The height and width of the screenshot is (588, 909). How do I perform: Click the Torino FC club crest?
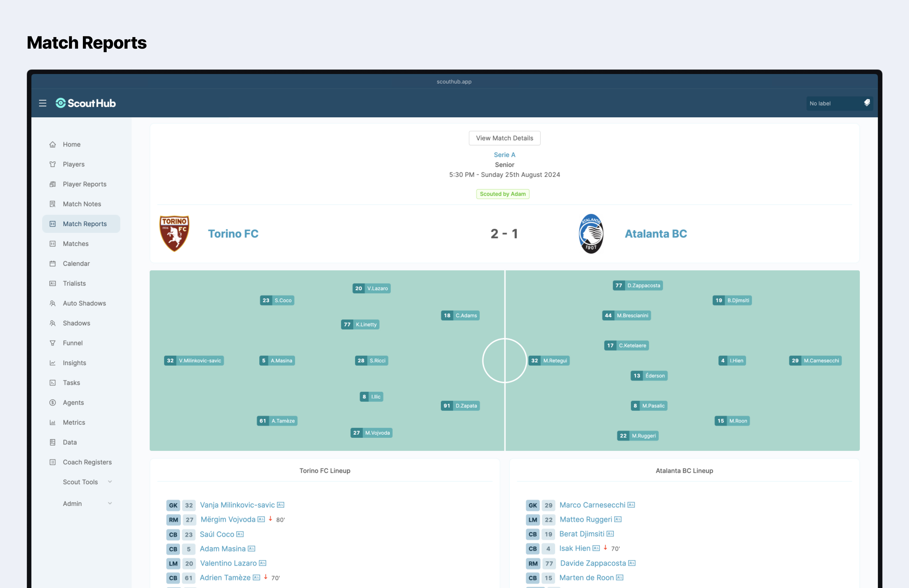tap(174, 233)
